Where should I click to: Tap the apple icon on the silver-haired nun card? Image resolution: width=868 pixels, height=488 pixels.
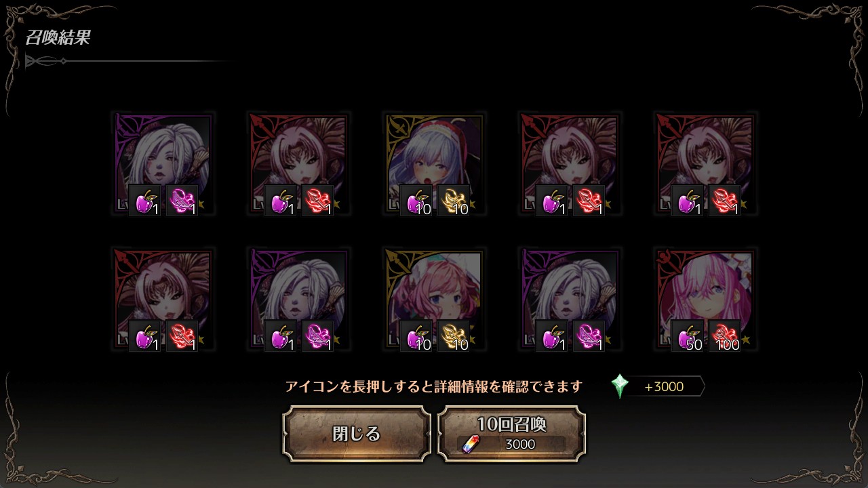(x=416, y=201)
